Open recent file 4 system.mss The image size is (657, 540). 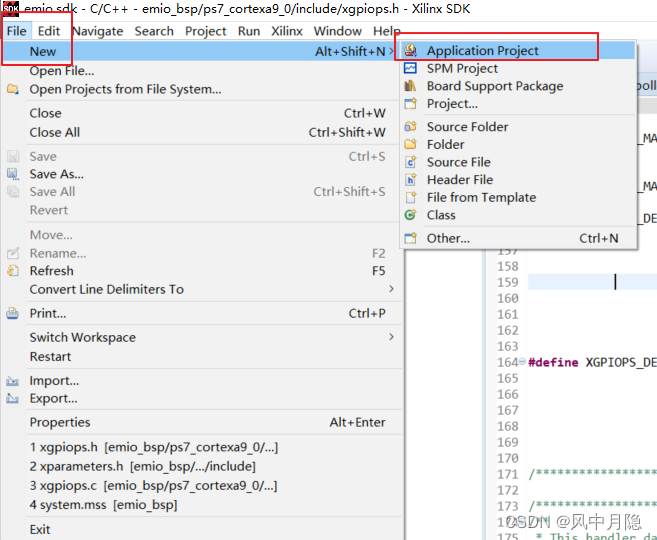[200, 504]
